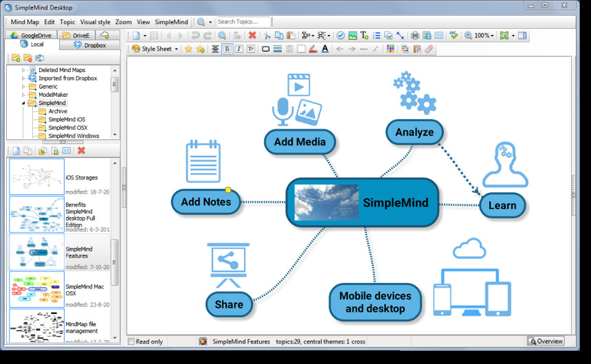Toggle the side panel layout icon
The width and height of the screenshot is (591, 364).
(522, 36)
